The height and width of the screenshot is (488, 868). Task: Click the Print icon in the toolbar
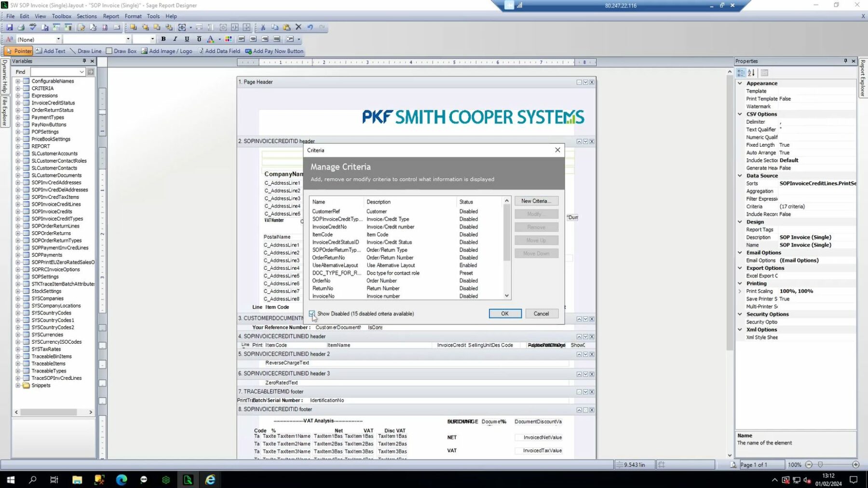click(x=21, y=28)
